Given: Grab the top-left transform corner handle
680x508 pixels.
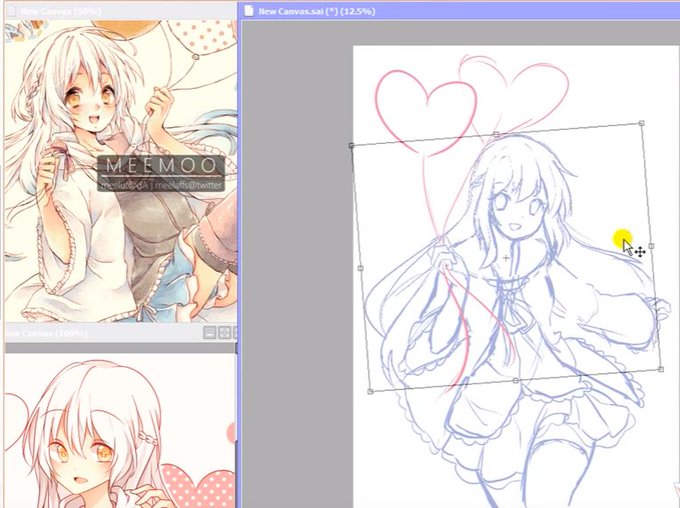Looking at the screenshot, I should [x=351, y=146].
